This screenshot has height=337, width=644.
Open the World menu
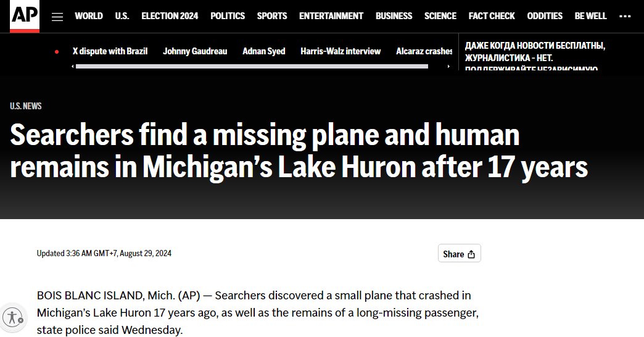coord(89,16)
